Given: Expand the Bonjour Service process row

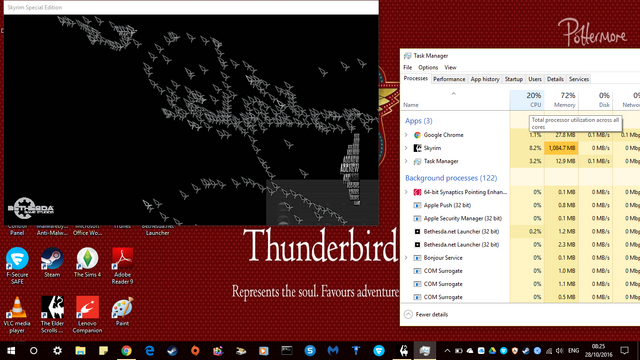Looking at the screenshot, I should pos(406,258).
